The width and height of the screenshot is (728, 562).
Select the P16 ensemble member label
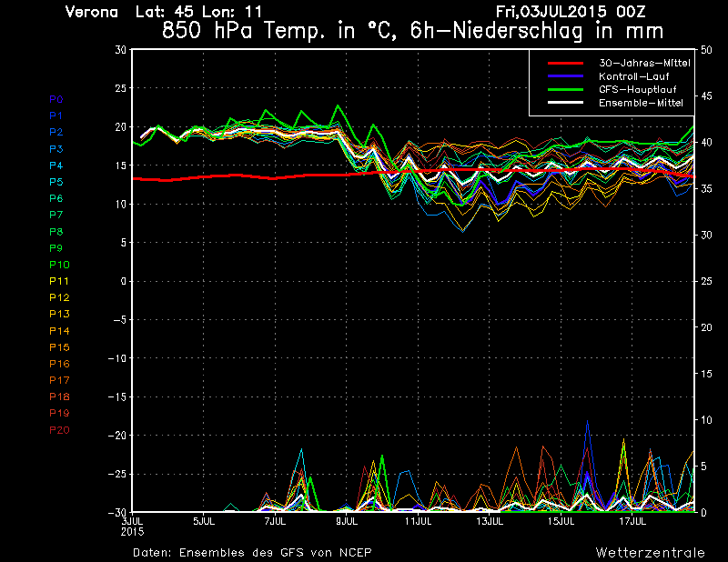[x=59, y=364]
